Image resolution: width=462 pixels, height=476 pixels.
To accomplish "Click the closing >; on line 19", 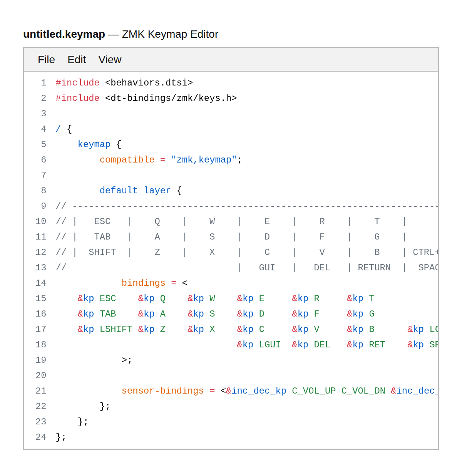I will click(127, 360).
